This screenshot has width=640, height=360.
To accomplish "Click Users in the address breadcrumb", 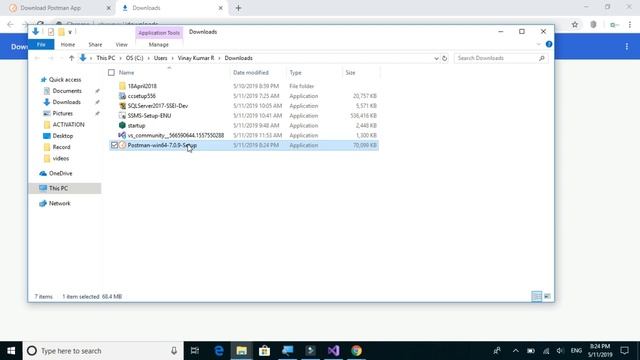I will [x=160, y=58].
